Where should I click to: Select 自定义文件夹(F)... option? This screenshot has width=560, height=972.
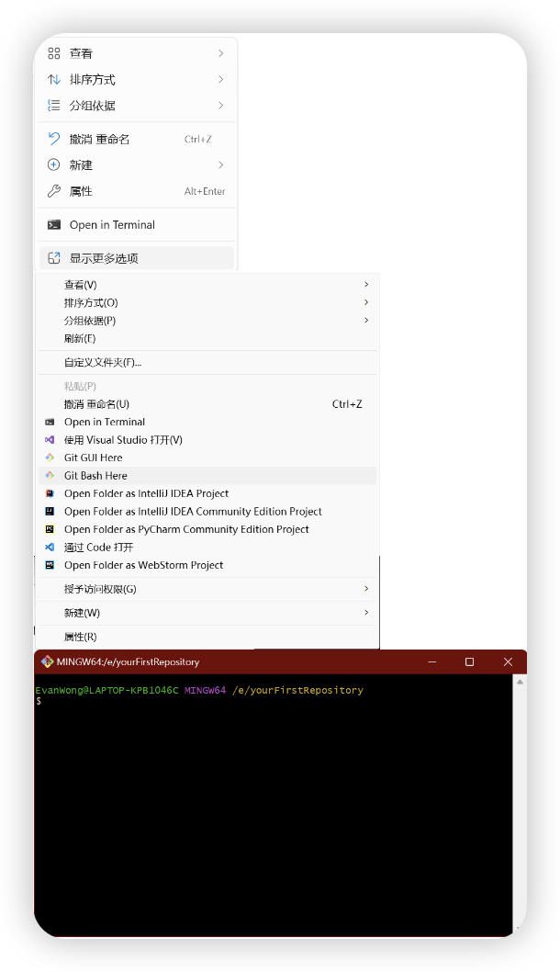[x=103, y=363]
